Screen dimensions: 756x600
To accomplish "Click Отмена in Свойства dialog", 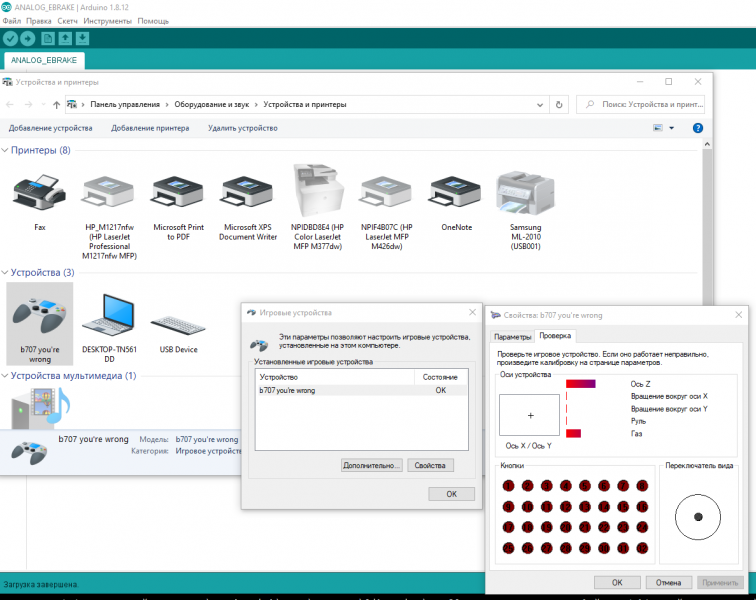I will (668, 583).
